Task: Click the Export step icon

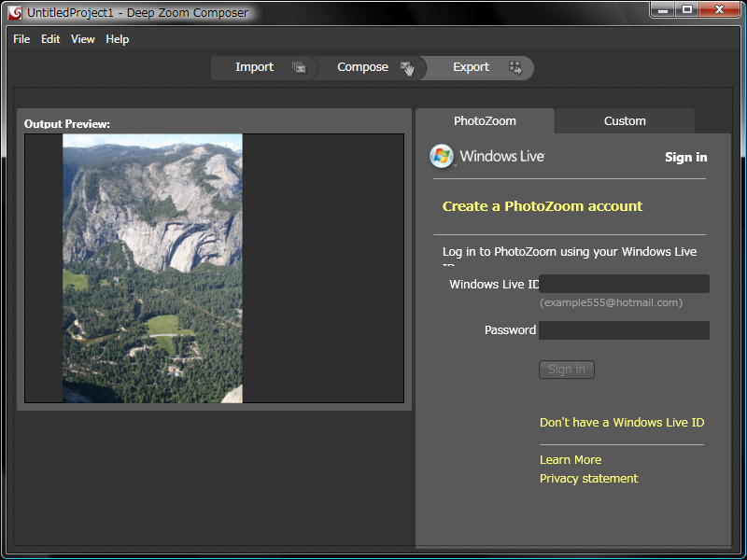Action: (514, 67)
